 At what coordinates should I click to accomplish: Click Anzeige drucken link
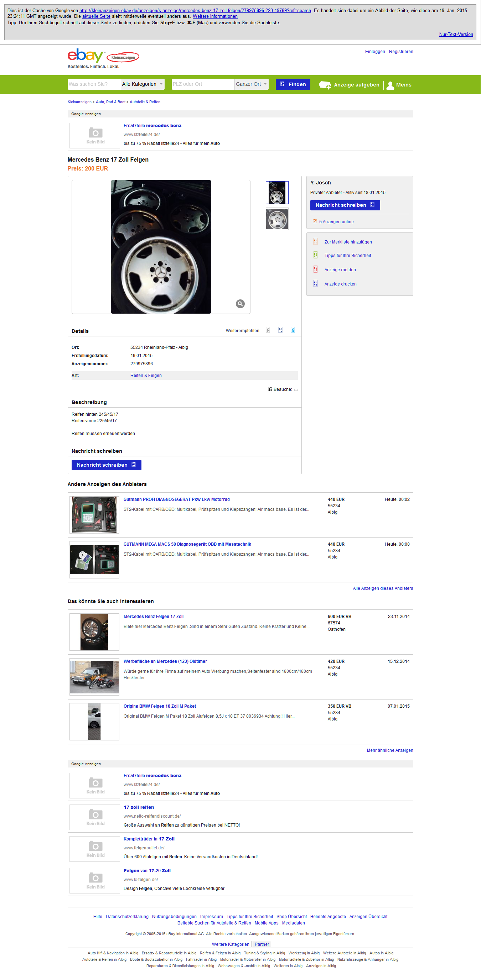click(x=341, y=284)
